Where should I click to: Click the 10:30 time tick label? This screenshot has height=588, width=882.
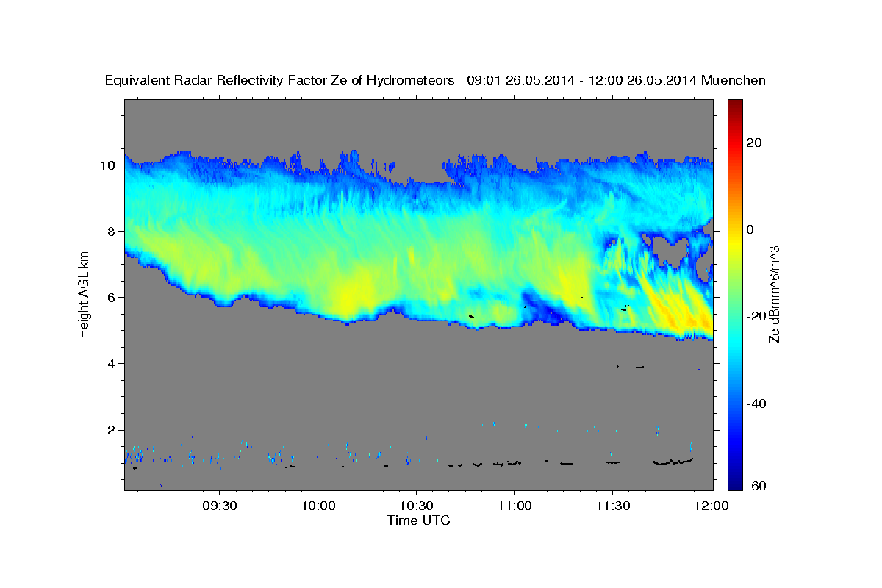pos(416,506)
